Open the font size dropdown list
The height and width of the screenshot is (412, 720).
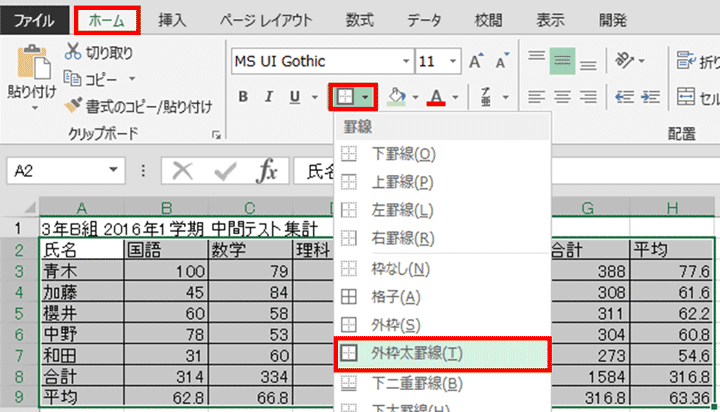click(453, 61)
